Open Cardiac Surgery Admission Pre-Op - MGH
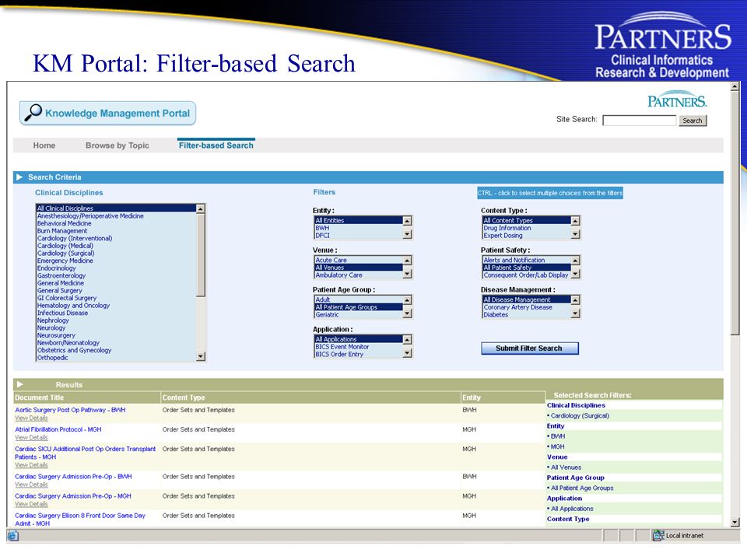The image size is (747, 560). (73, 496)
